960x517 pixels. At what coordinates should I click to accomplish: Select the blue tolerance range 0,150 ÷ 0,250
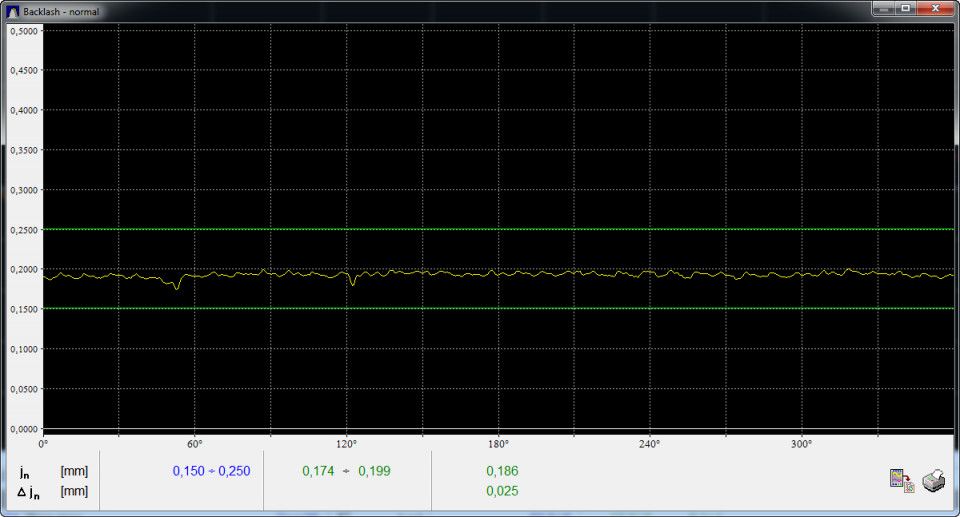[213, 470]
